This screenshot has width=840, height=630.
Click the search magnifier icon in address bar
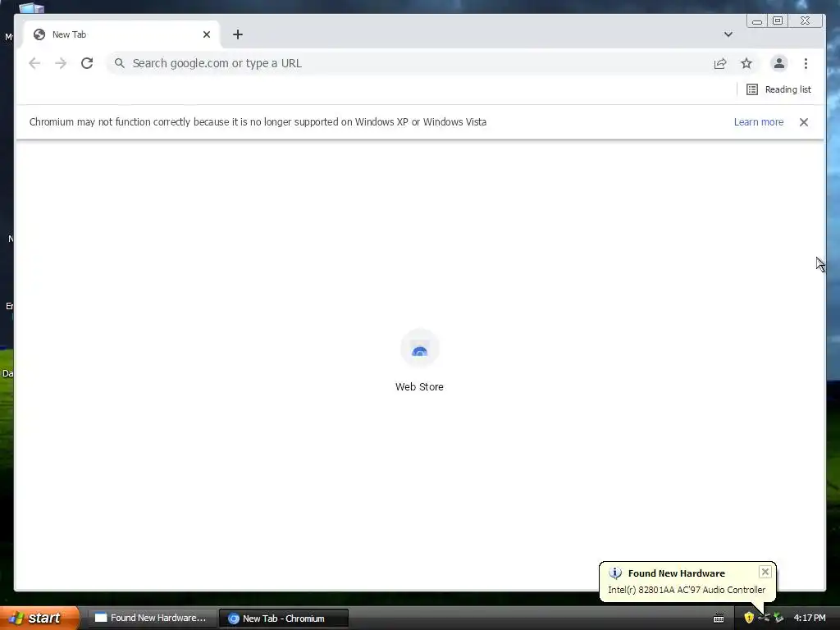120,63
